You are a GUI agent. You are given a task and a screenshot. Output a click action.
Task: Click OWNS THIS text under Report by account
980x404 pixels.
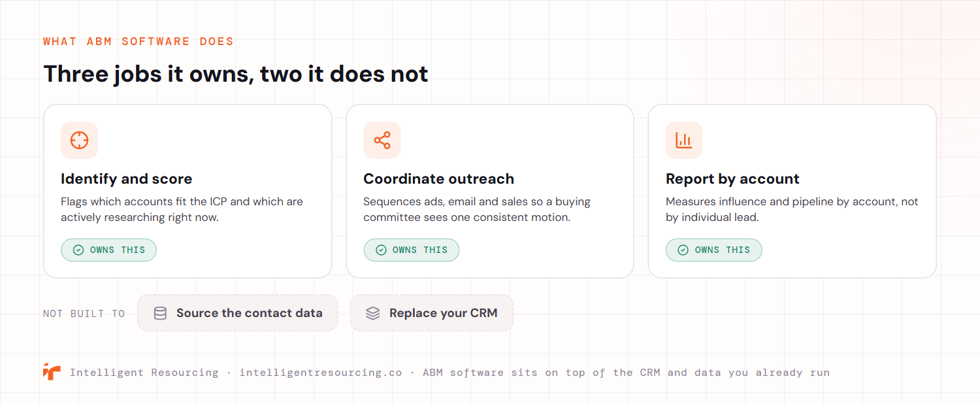(x=723, y=250)
